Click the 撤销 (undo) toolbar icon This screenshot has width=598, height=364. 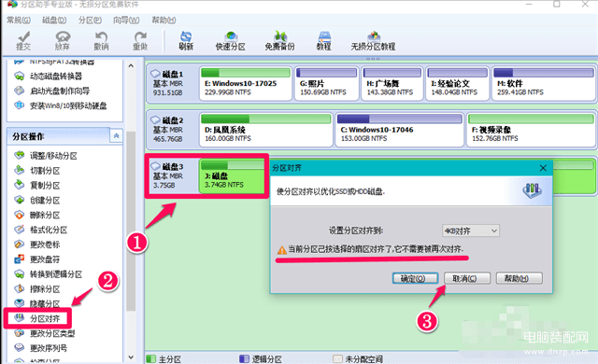(x=101, y=41)
